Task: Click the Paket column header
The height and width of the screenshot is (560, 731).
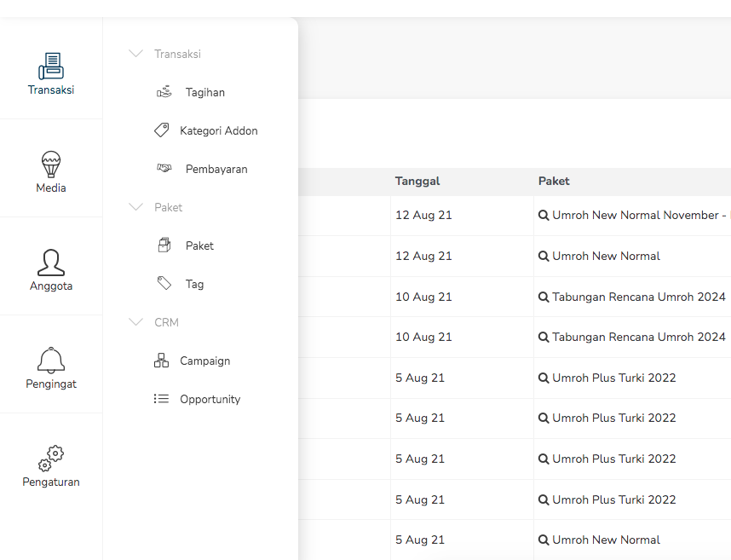Action: click(x=554, y=181)
